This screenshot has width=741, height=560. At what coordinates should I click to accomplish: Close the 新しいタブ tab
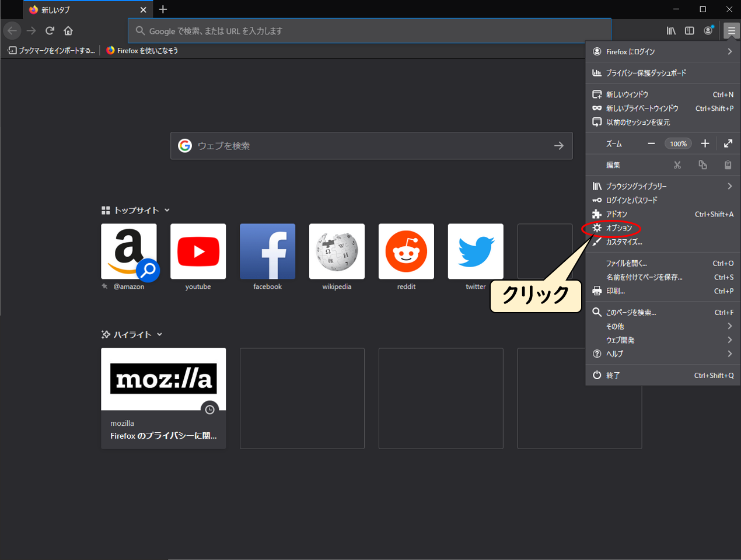pos(144,9)
